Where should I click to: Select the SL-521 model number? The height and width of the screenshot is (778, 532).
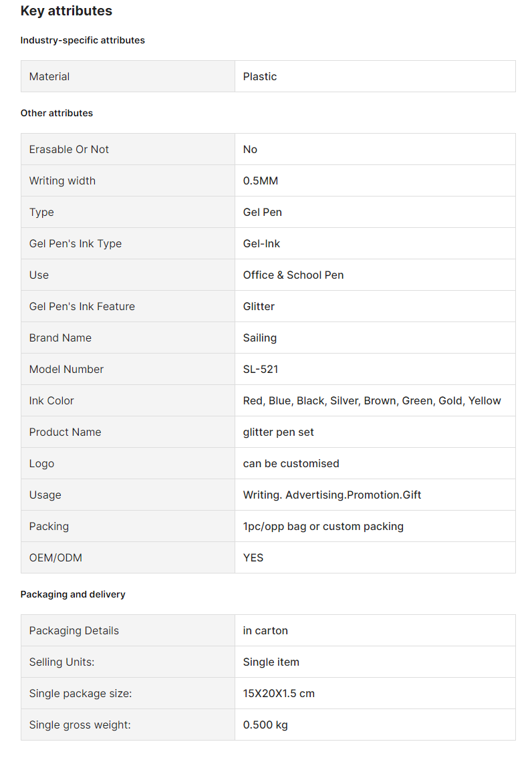tap(261, 369)
